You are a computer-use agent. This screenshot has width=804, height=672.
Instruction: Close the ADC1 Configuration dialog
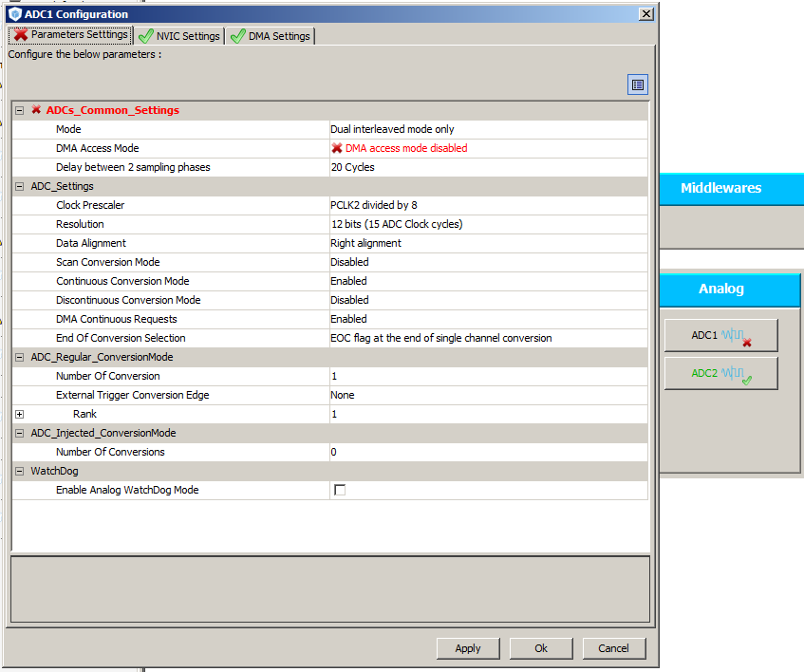646,14
